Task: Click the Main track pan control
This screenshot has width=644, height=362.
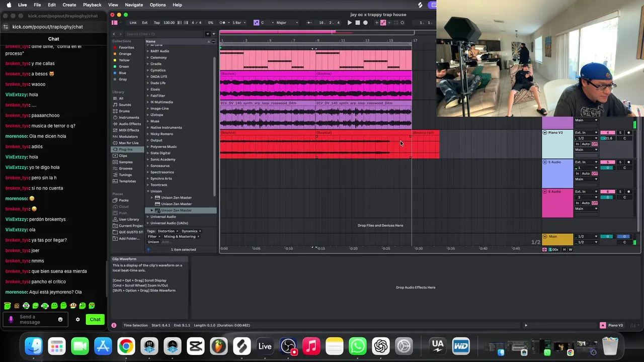Action: pos(624,242)
